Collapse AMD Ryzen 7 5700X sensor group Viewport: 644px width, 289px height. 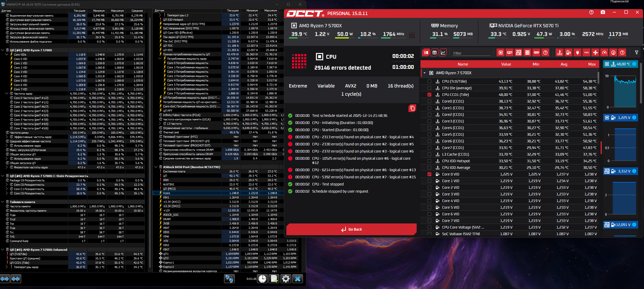click(x=425, y=73)
